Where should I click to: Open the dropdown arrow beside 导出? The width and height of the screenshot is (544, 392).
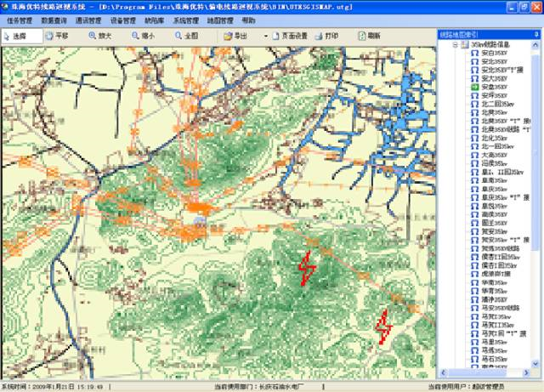click(265, 37)
